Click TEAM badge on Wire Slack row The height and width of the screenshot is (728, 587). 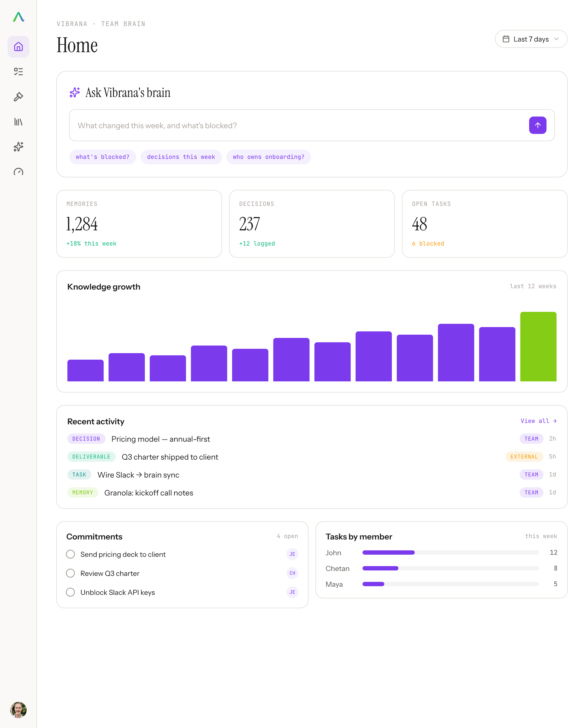531,475
